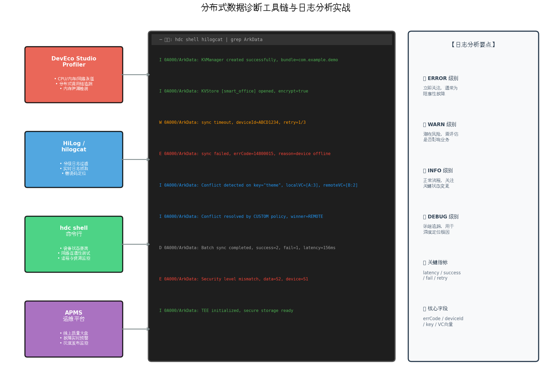Select description '潜在风险，需评估是否影响业务'

441,137
